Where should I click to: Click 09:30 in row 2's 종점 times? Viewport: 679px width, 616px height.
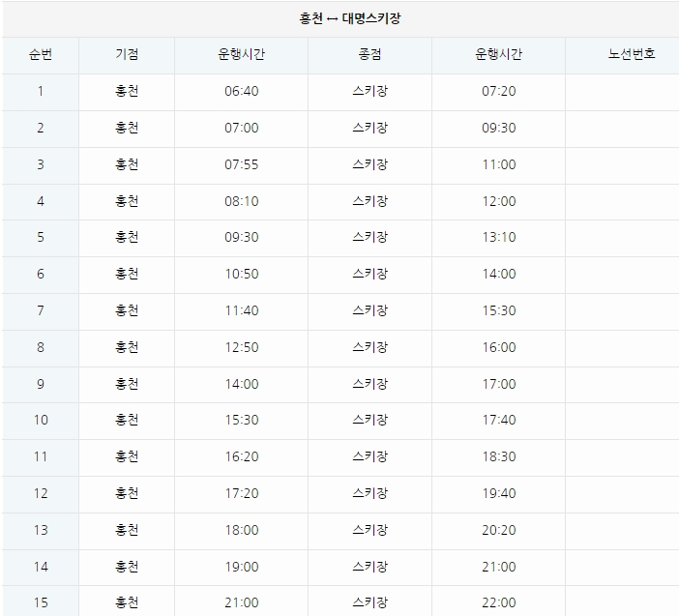pyautogui.click(x=498, y=128)
